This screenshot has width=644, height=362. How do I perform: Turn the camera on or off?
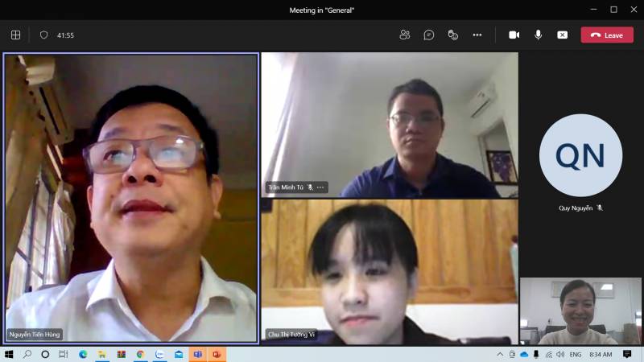514,35
